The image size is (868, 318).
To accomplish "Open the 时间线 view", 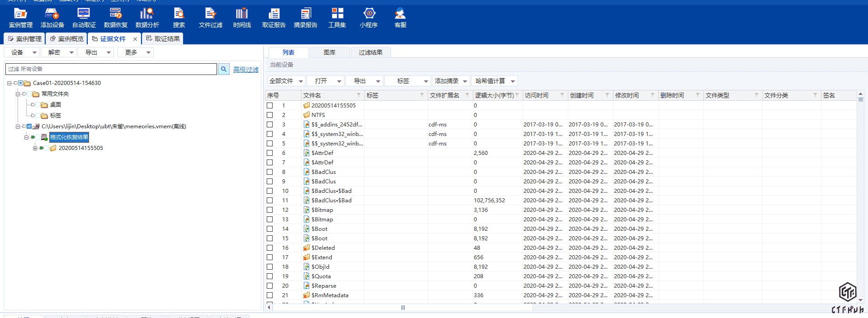I will point(242,18).
